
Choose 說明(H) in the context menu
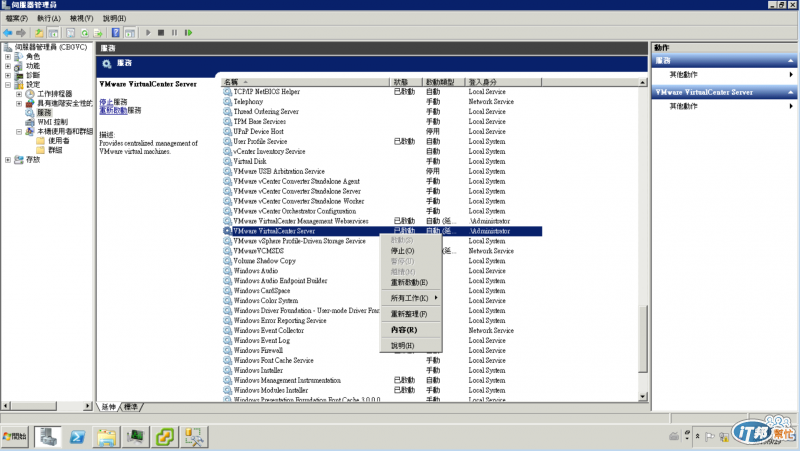411,346
